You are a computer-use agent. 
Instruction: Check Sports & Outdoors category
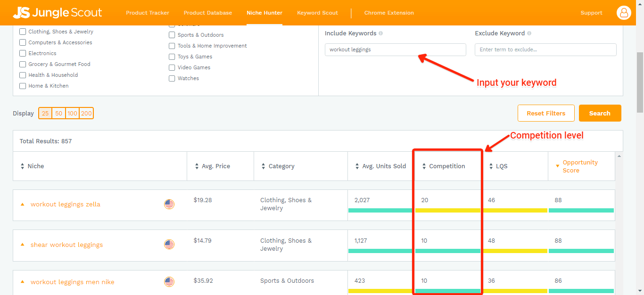[172, 35]
